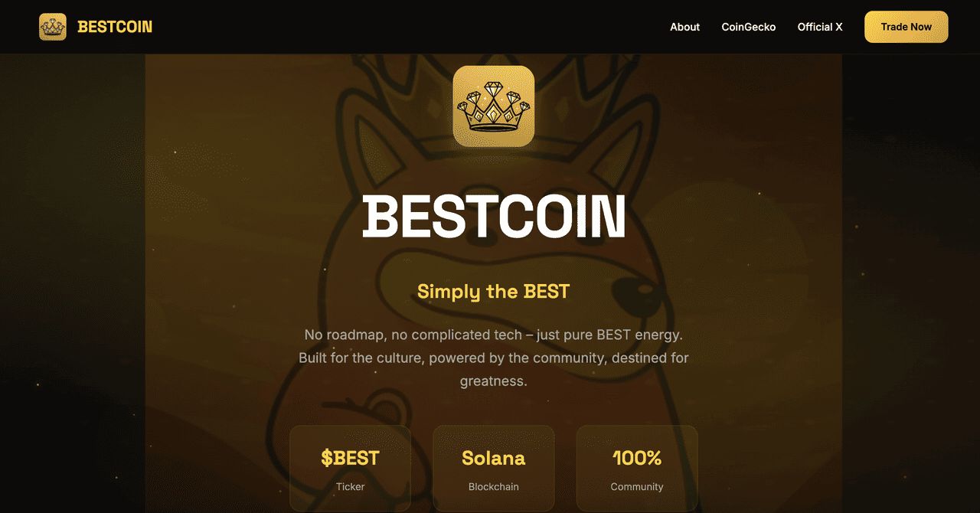Viewport: 980px width, 513px height.
Task: Click the Trade Now button
Action: (906, 27)
